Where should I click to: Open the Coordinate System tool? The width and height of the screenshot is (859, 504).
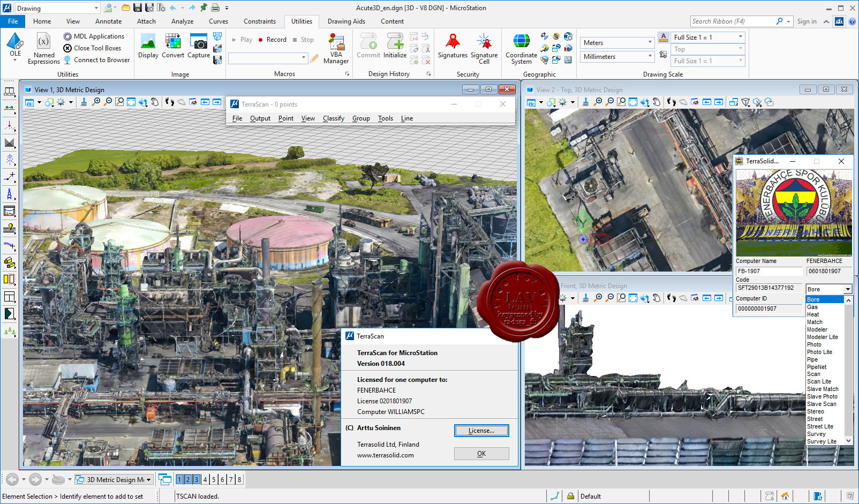(521, 49)
